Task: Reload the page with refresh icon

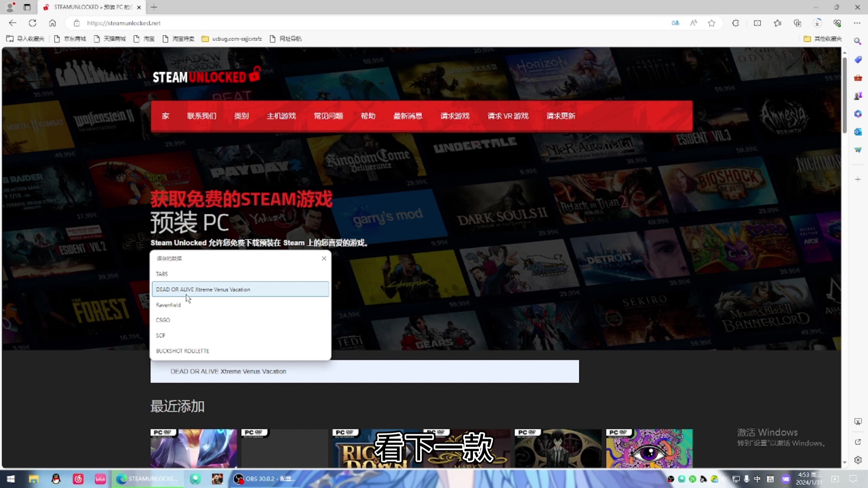Action: [x=33, y=23]
